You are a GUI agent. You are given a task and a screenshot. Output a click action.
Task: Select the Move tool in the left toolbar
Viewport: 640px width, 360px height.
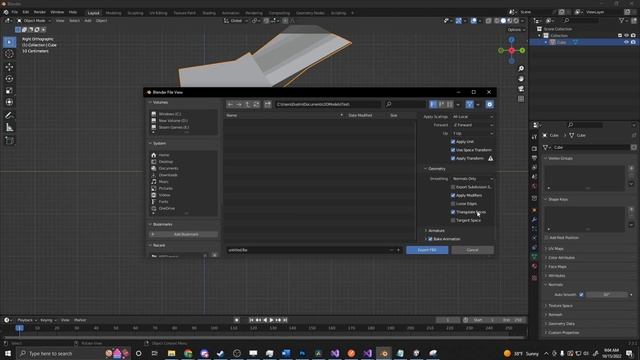click(x=9, y=67)
